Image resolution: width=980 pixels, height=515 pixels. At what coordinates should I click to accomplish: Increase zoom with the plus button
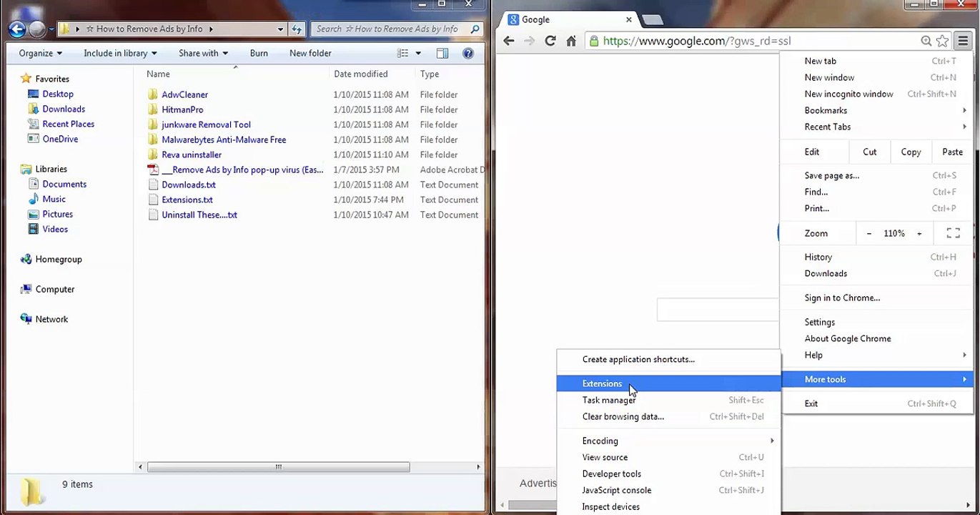tap(919, 233)
